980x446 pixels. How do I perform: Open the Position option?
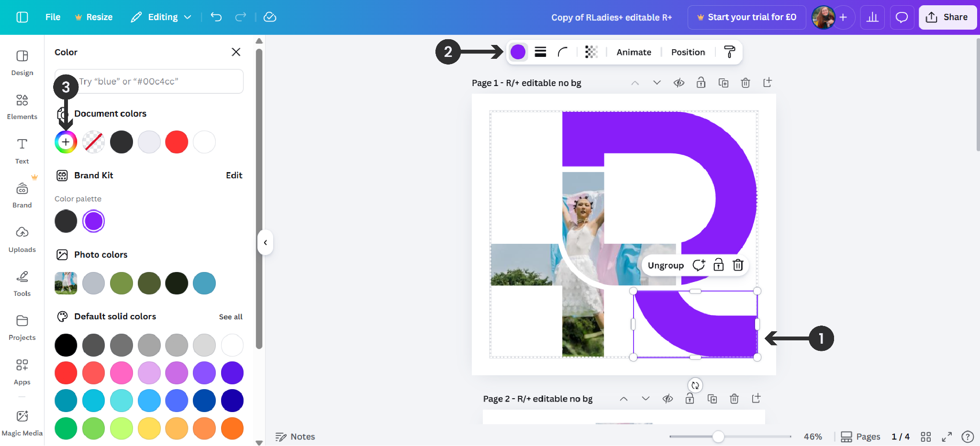[x=688, y=52]
